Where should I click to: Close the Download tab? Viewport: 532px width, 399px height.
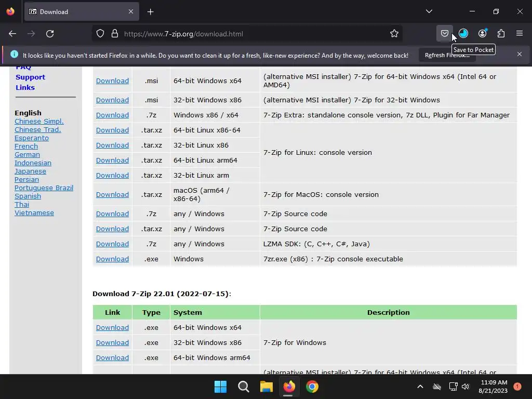(x=131, y=11)
